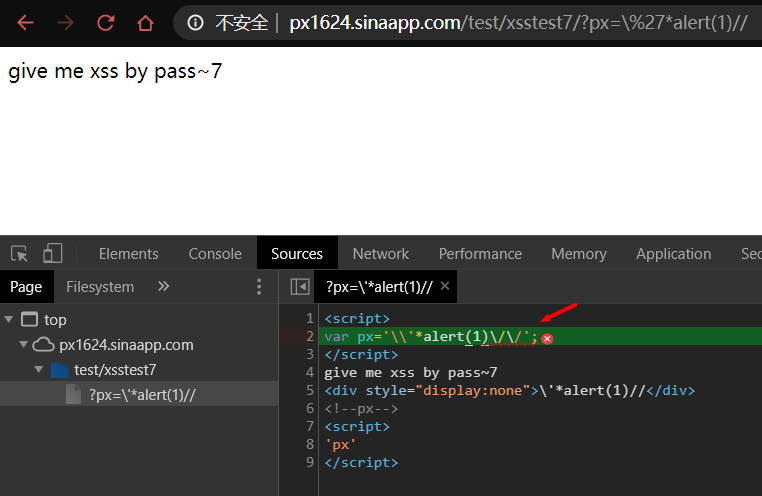The image size is (762, 496).
Task: Click the URL address bar
Action: tap(500, 23)
